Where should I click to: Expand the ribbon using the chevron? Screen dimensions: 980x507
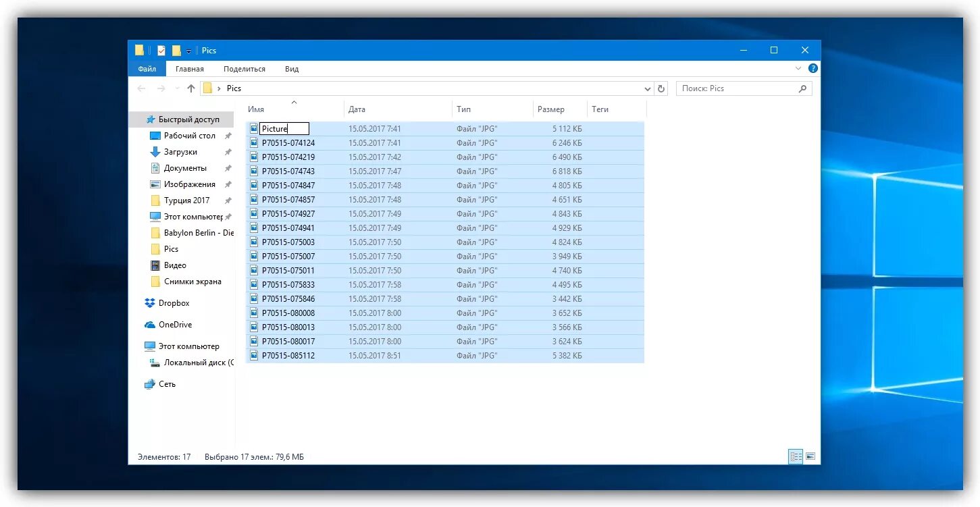(798, 68)
